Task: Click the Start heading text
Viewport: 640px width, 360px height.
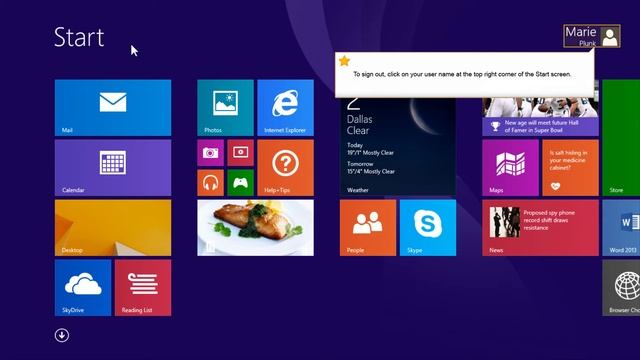Action: pos(79,37)
